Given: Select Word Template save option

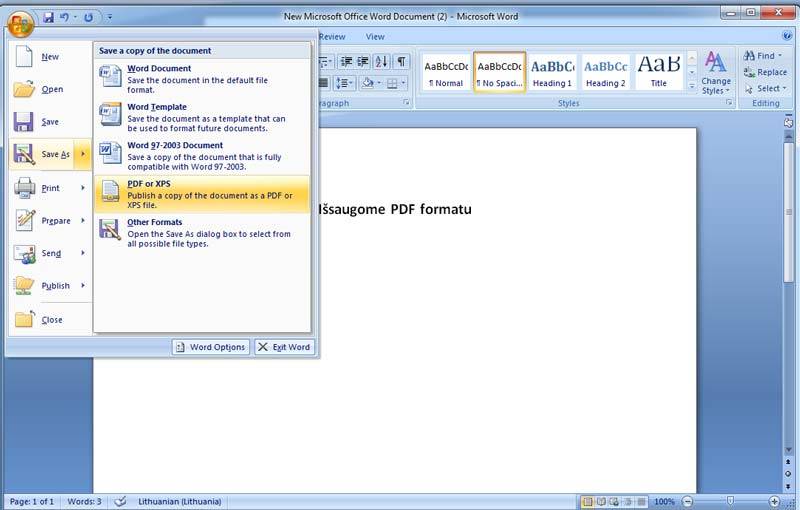Looking at the screenshot, I should point(202,117).
